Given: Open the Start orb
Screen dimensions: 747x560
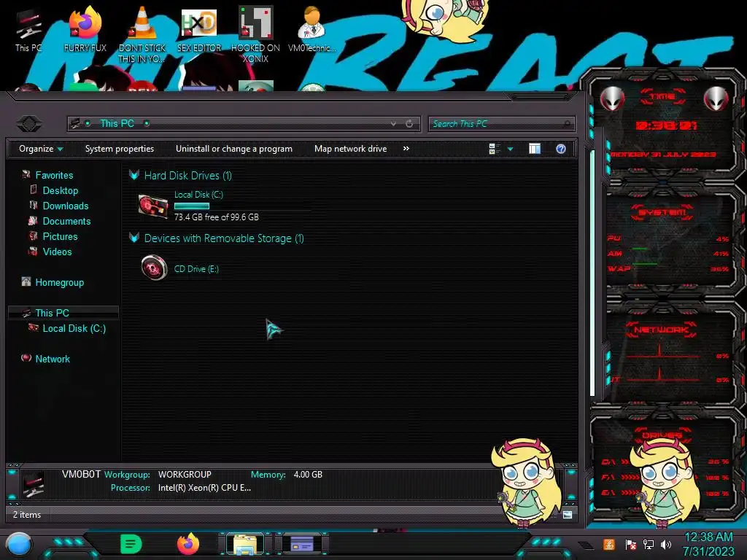Looking at the screenshot, I should pos(18,544).
